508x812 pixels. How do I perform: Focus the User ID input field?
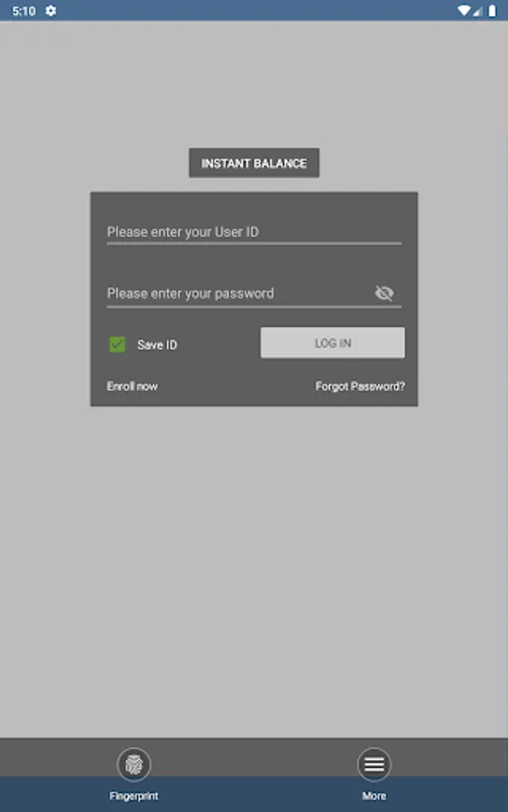(254, 232)
